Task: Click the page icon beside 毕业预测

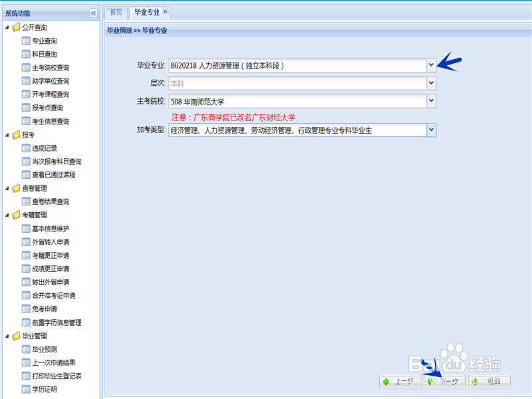Action: click(26, 349)
